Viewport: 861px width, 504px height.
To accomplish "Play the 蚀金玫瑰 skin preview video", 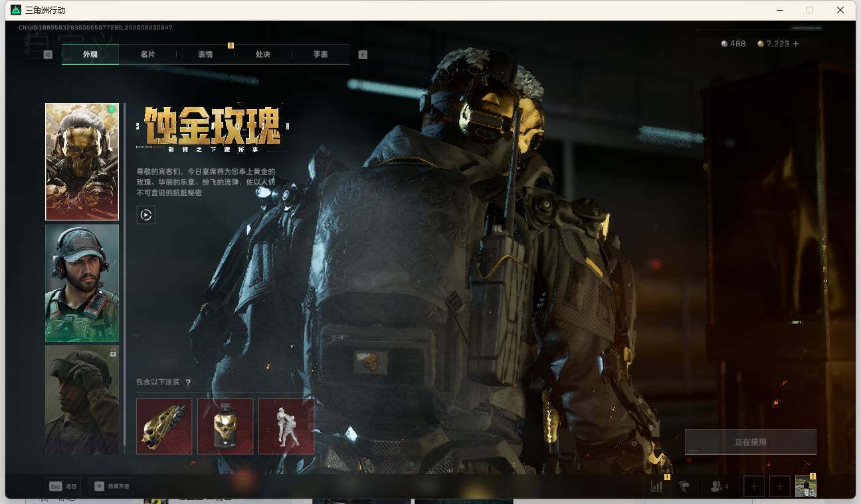I will click(x=146, y=214).
